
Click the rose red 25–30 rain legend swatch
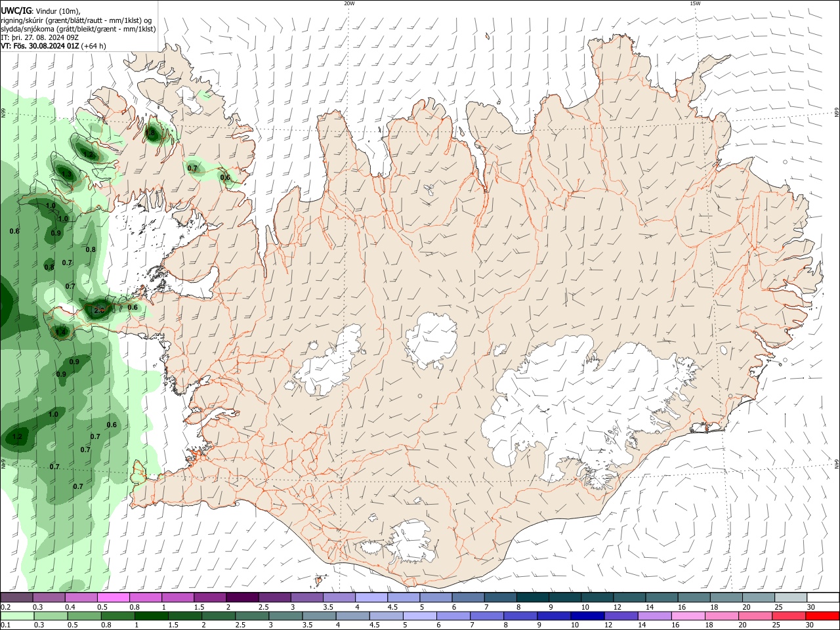(x=789, y=616)
